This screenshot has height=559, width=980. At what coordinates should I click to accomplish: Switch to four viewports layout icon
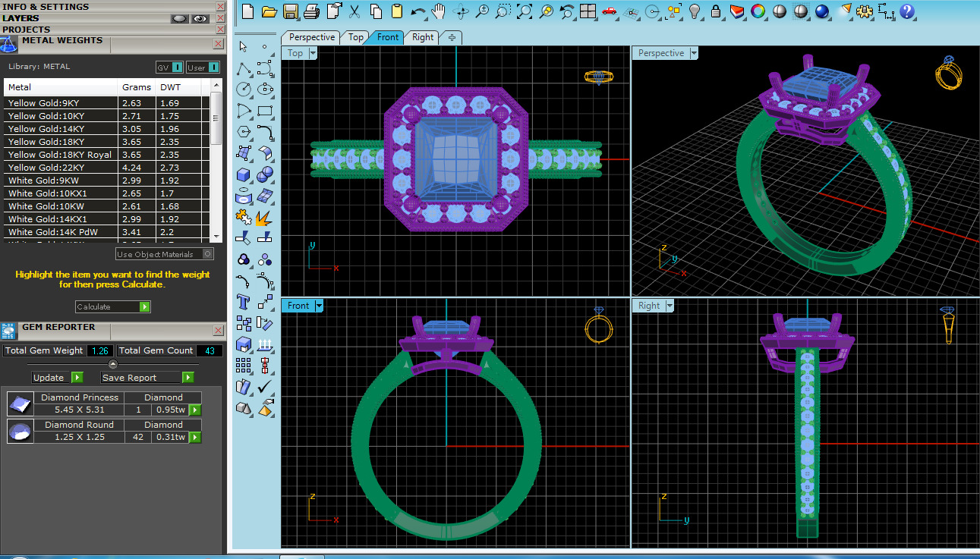[588, 11]
